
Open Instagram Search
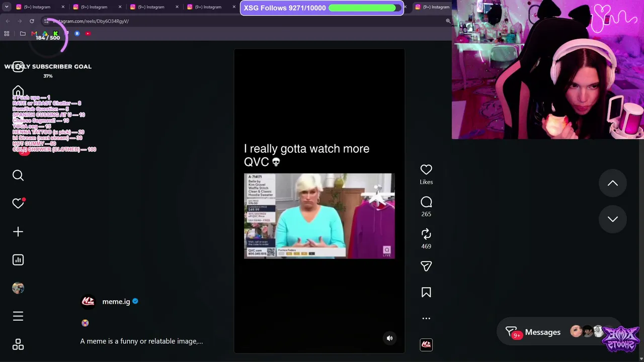[18, 175]
